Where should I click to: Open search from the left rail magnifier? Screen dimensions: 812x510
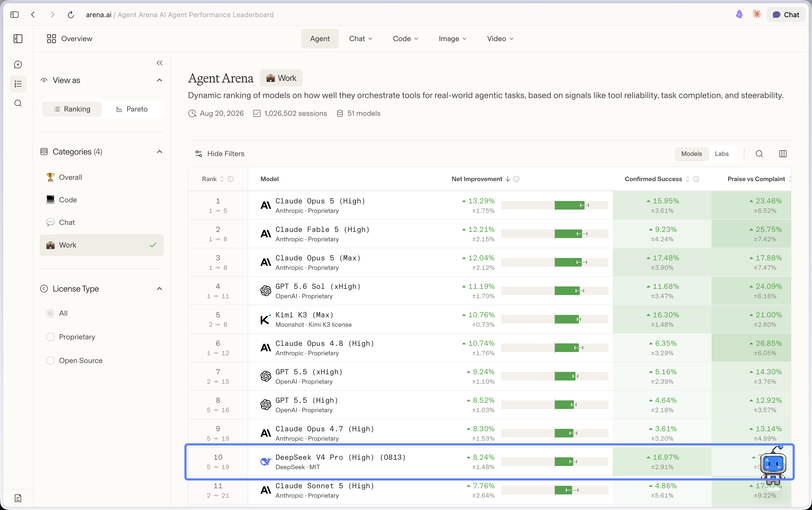pyautogui.click(x=18, y=103)
